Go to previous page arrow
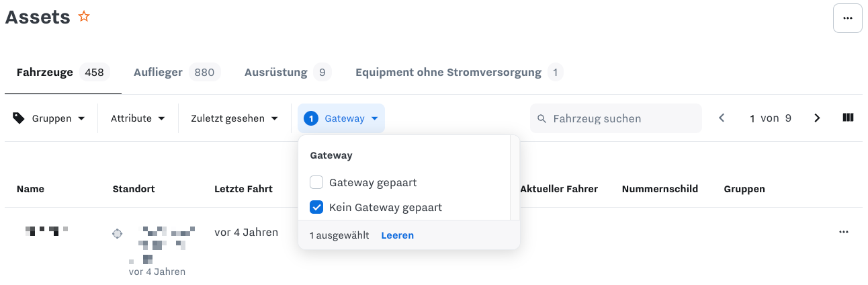The image size is (868, 285). pyautogui.click(x=722, y=118)
